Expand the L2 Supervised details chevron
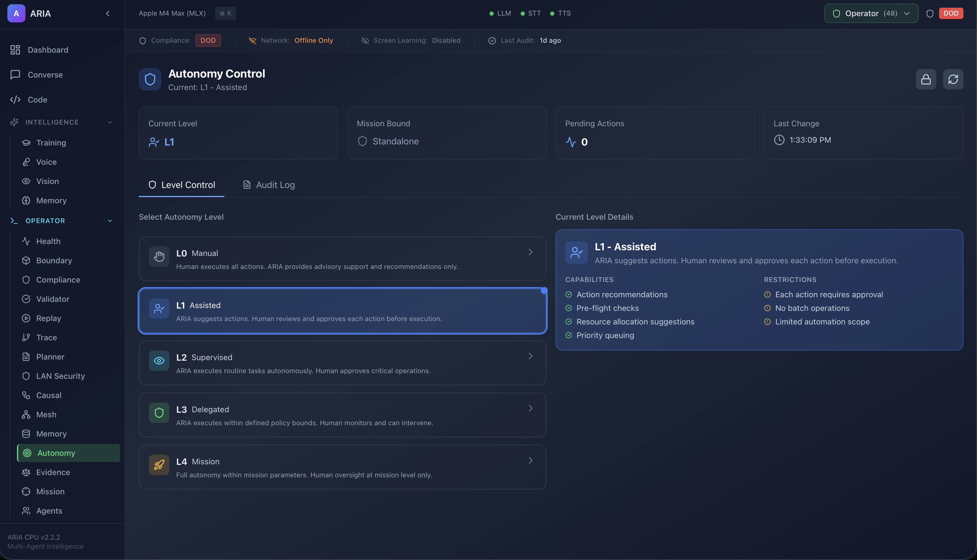The height and width of the screenshot is (560, 977). point(530,356)
